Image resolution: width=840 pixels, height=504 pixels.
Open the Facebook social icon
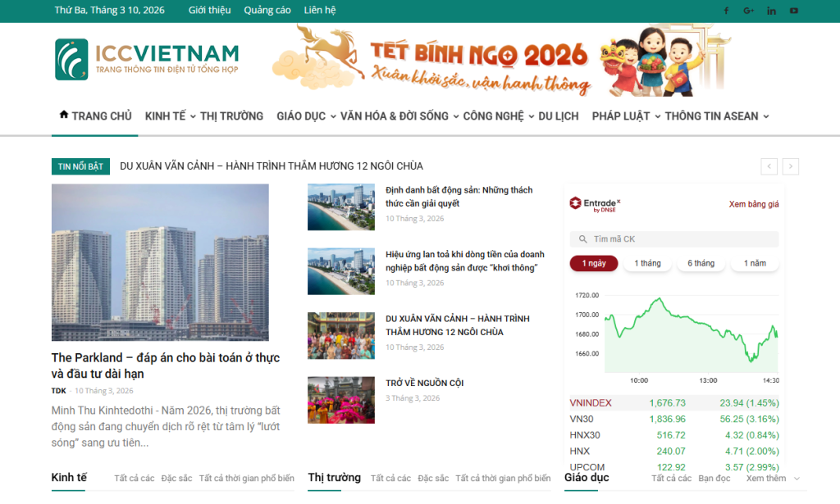click(x=726, y=11)
